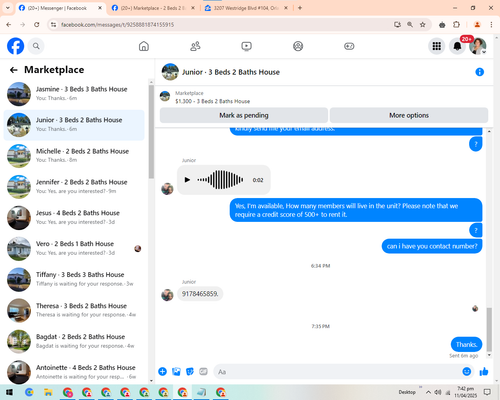Screen dimensions: 500x400
Task: Bookmark this page with the star icon
Action: point(423,25)
